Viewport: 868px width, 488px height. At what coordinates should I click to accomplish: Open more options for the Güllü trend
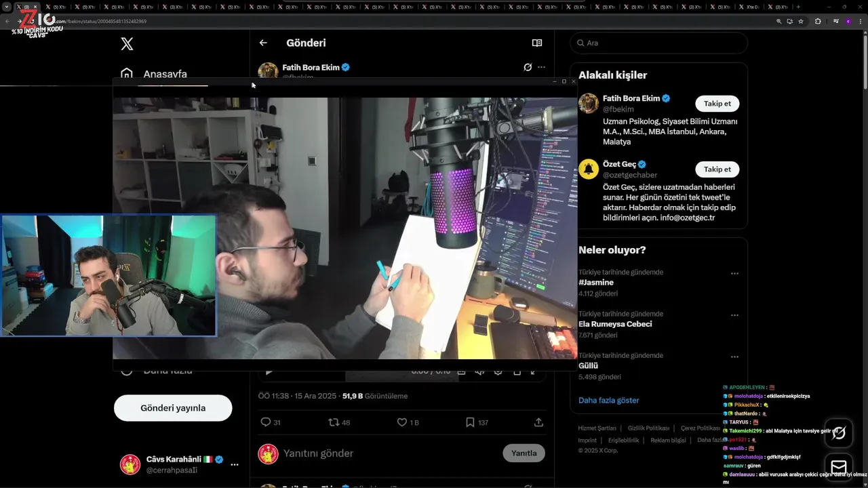pos(734,357)
